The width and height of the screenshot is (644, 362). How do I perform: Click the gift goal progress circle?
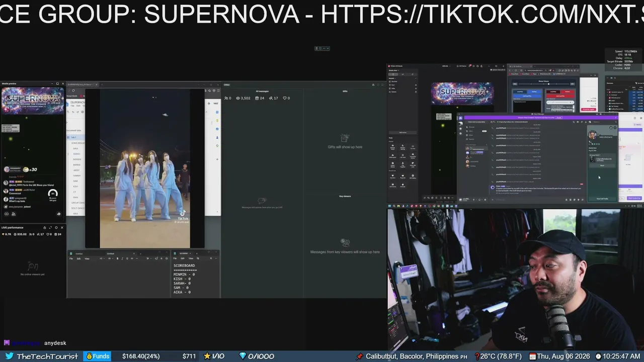(52, 194)
